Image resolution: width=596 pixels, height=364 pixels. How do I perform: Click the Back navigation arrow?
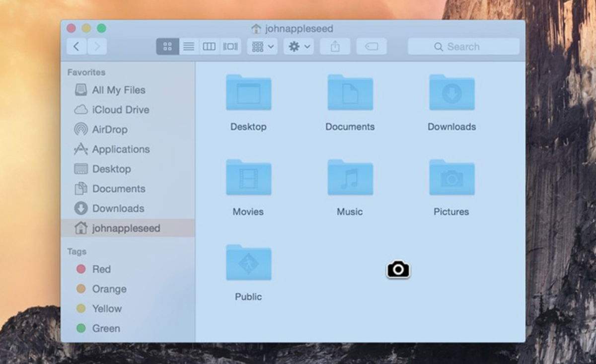[x=76, y=46]
